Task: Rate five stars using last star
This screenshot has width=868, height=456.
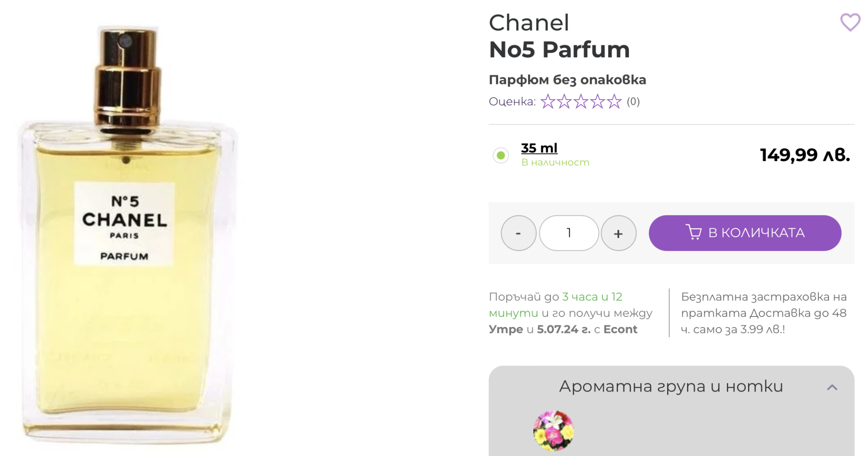Action: (614, 102)
